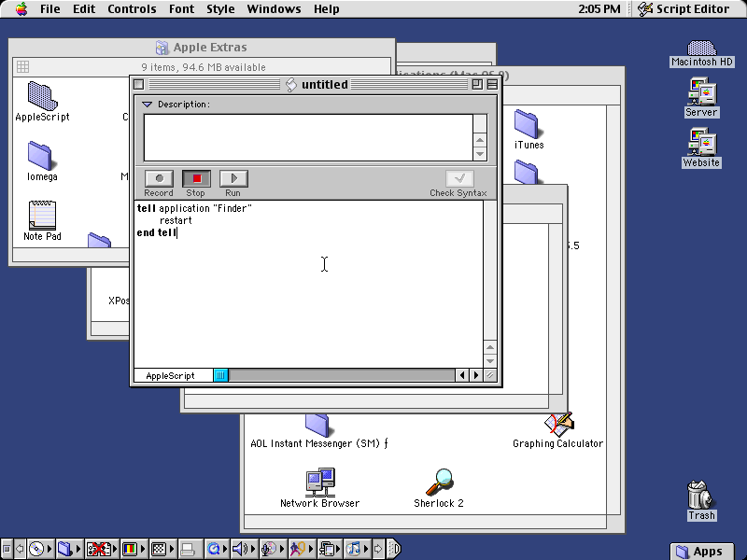Open the Apple menu
Viewport: 747px width, 560px height.
[x=21, y=9]
